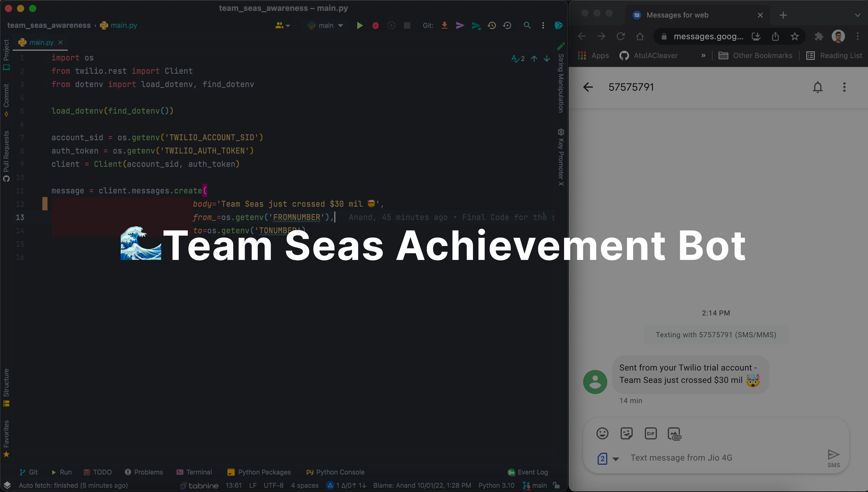The image size is (868, 492).
Task: Click the orange change marker on line 12
Action: click(45, 204)
